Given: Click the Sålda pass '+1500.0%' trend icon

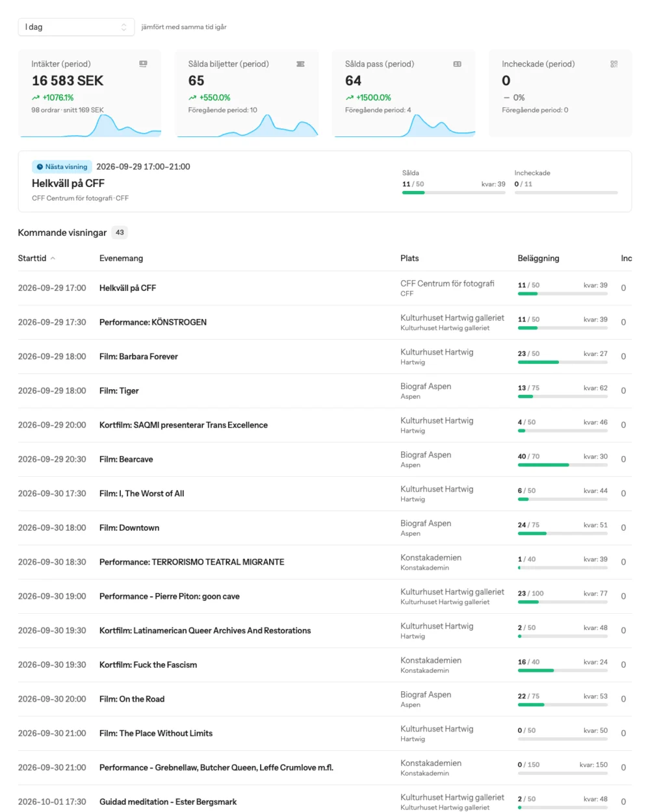Looking at the screenshot, I should point(349,97).
